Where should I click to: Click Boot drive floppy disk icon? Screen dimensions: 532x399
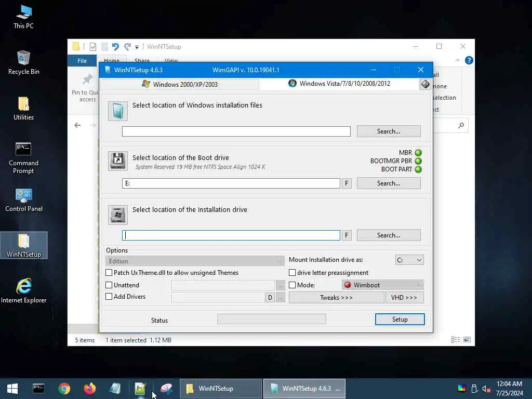coord(118,161)
